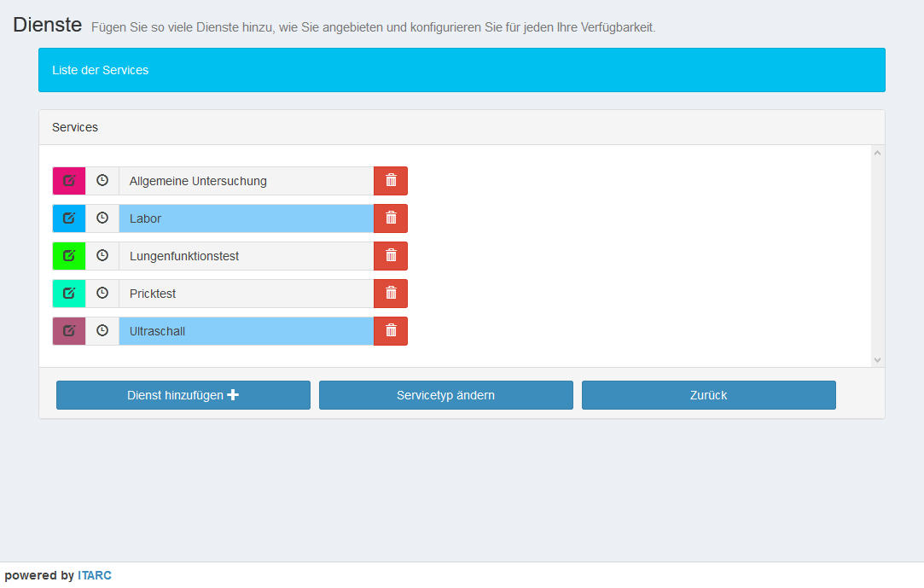Click the clock icon beside Pricktest

tap(102, 294)
